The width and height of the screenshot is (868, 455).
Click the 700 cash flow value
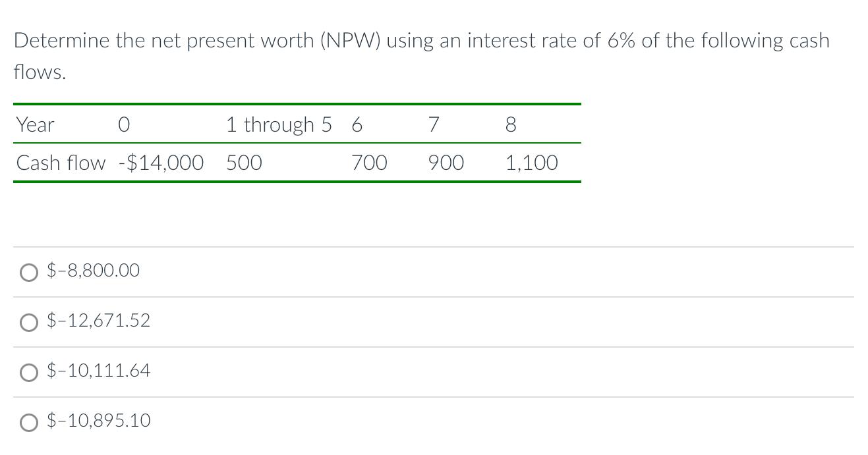coord(368,163)
